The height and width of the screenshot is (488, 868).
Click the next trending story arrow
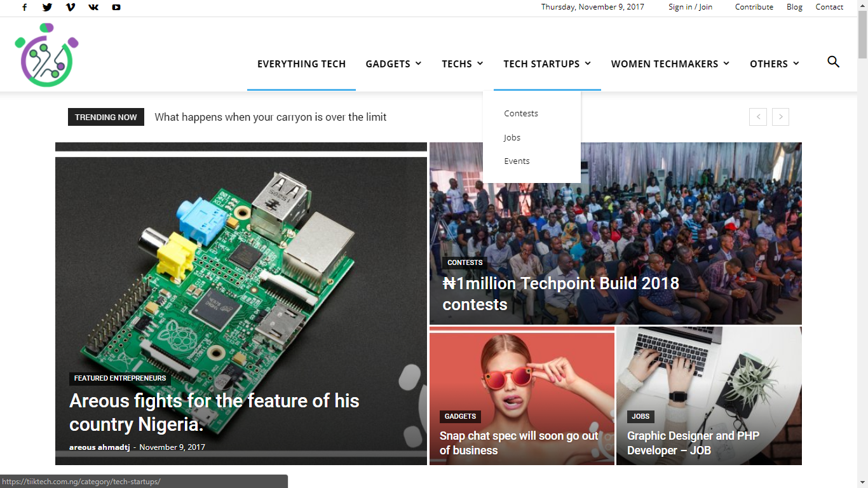pyautogui.click(x=780, y=117)
